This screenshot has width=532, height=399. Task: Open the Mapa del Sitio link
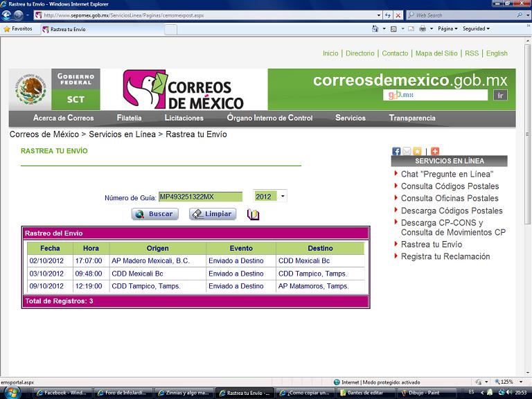pyautogui.click(x=436, y=53)
